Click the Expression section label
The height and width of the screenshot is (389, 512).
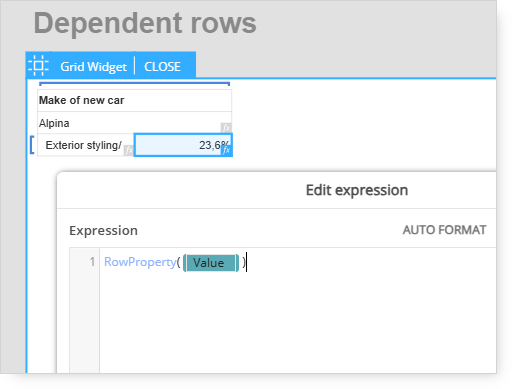point(103,231)
